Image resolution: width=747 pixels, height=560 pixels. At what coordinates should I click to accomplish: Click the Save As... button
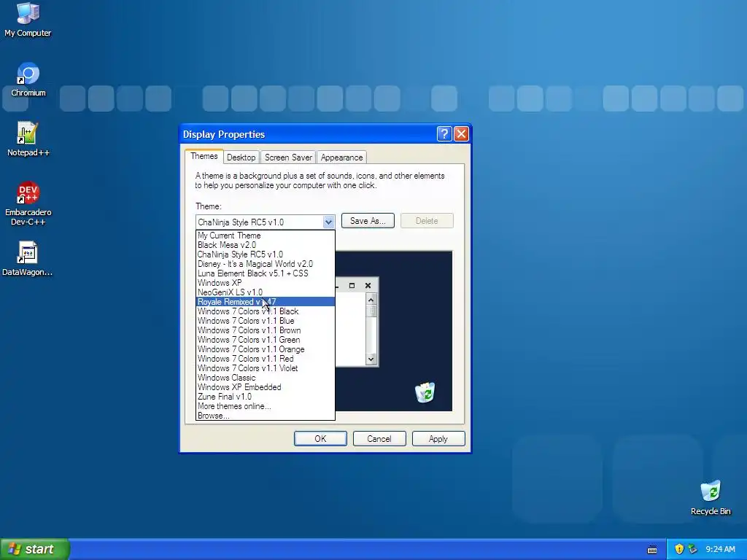click(x=368, y=221)
